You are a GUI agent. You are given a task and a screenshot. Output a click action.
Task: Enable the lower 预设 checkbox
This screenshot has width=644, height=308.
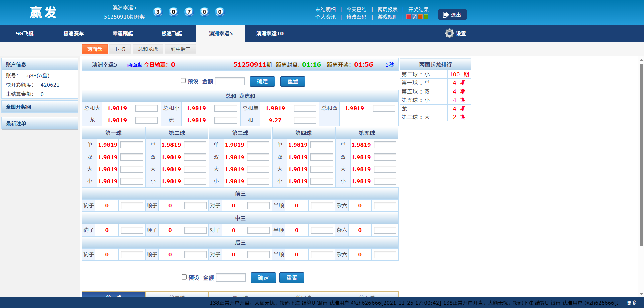click(x=184, y=277)
